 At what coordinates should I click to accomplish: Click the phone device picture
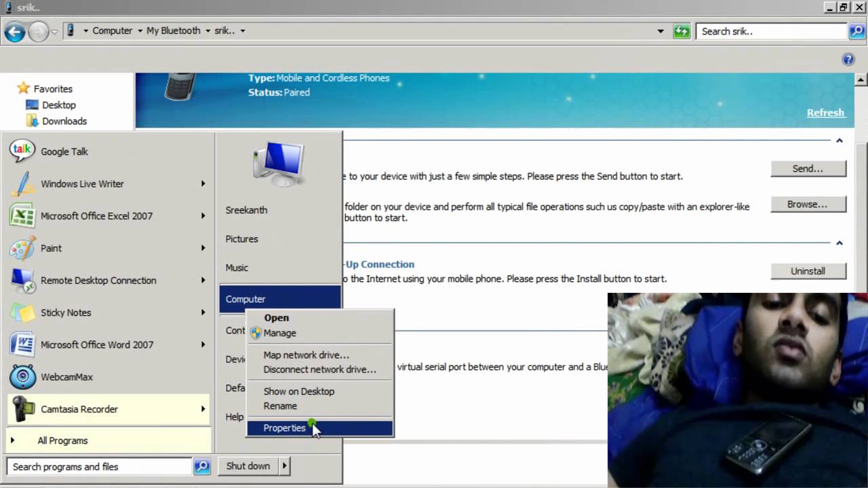(181, 87)
